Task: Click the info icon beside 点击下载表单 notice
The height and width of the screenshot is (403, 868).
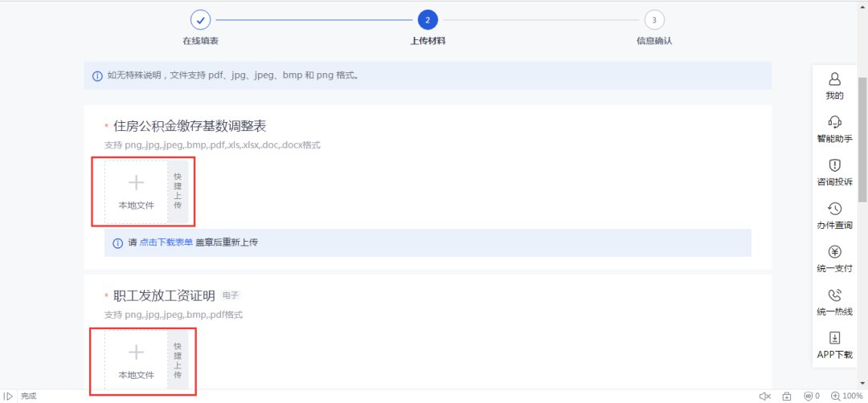Action: click(117, 243)
